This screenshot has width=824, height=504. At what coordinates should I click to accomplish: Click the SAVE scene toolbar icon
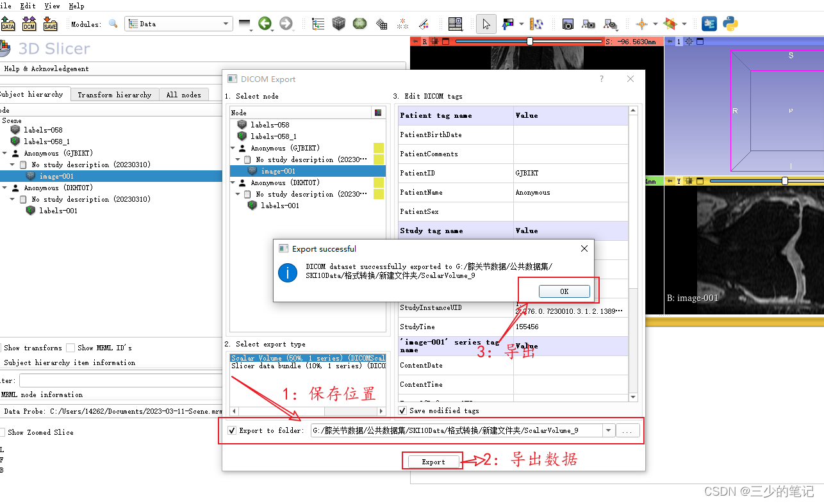pyautogui.click(x=50, y=24)
